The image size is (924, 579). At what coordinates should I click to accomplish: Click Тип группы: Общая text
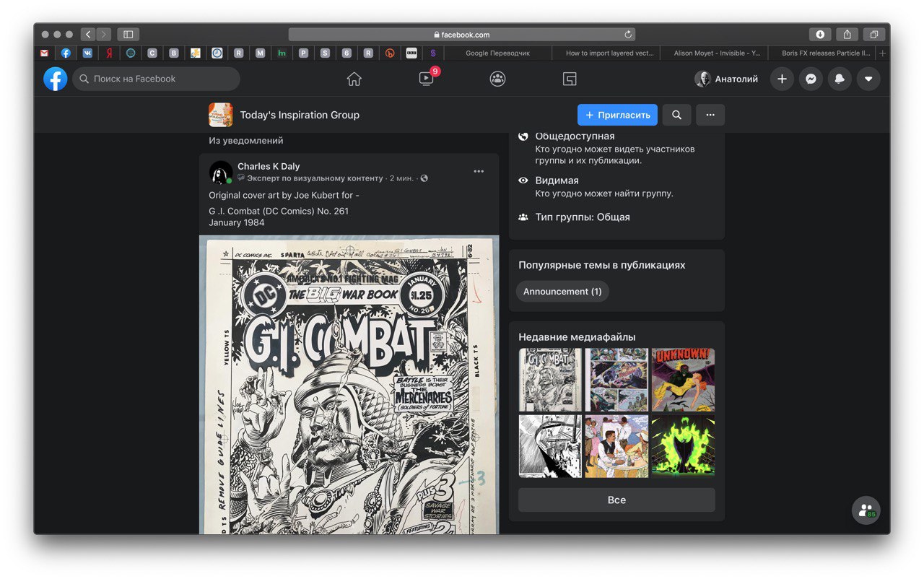[x=583, y=217]
